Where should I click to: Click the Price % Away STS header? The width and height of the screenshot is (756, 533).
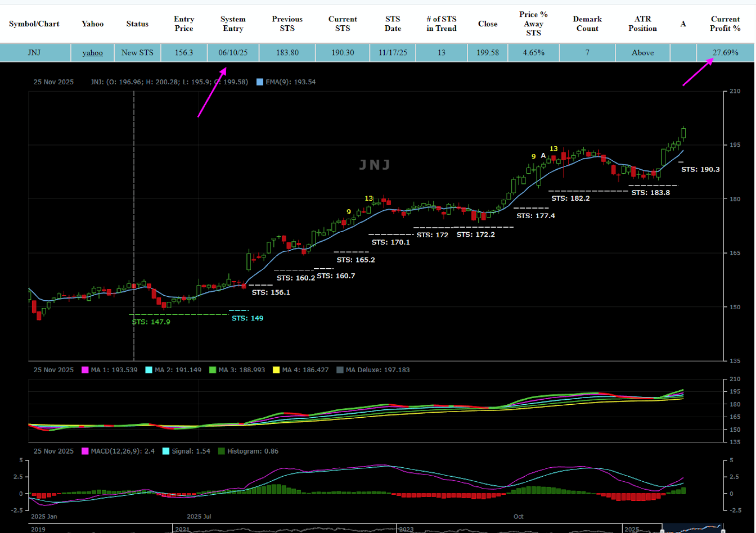[533, 24]
